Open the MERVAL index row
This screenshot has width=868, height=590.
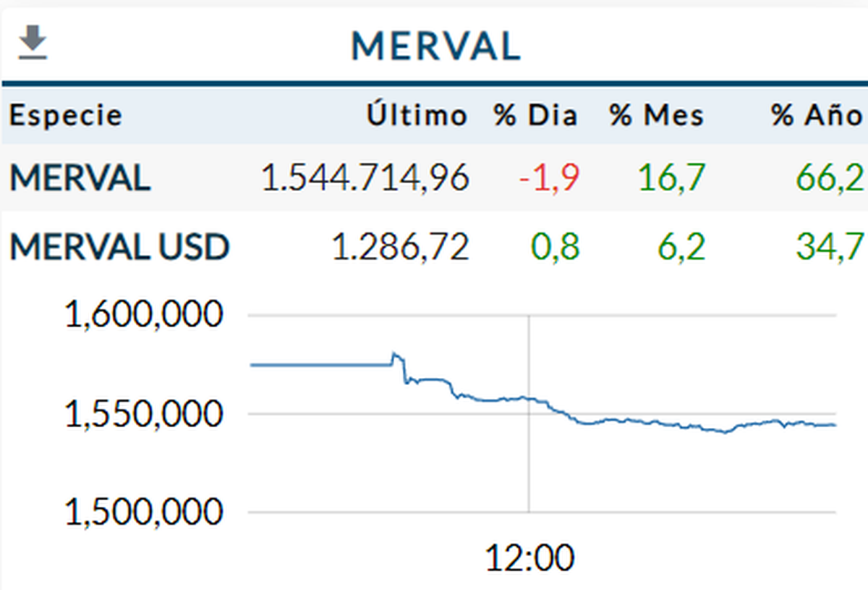[80, 178]
